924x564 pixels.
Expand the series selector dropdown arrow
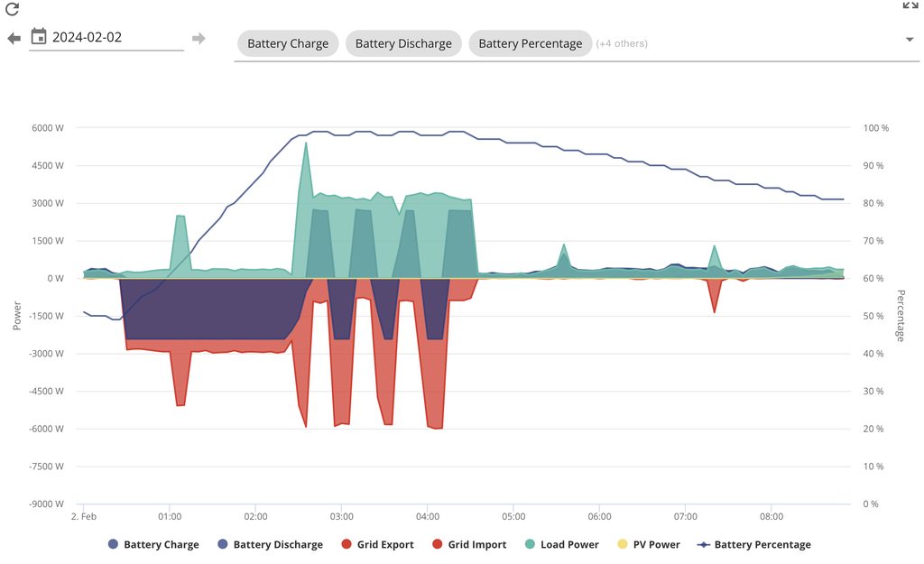[910, 40]
